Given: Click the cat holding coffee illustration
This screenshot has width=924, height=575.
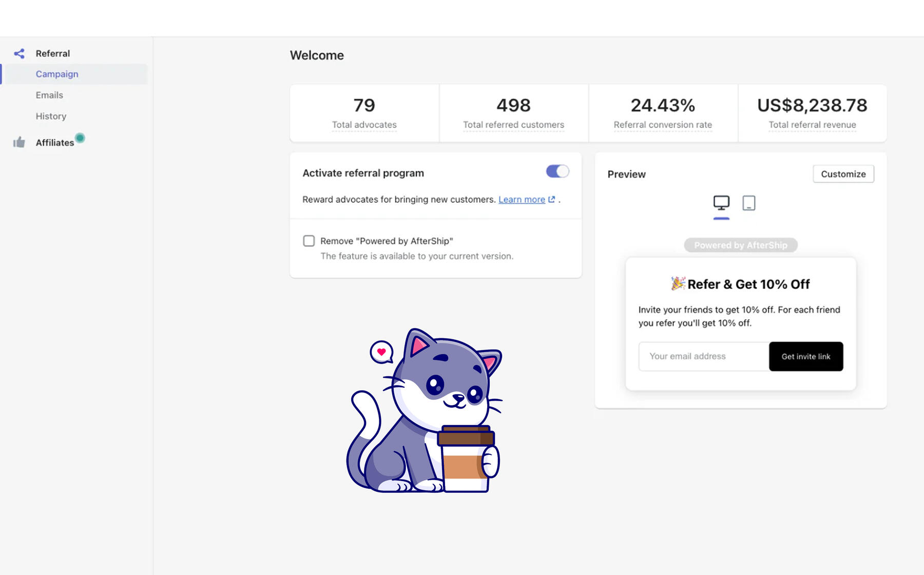Looking at the screenshot, I should 425,410.
